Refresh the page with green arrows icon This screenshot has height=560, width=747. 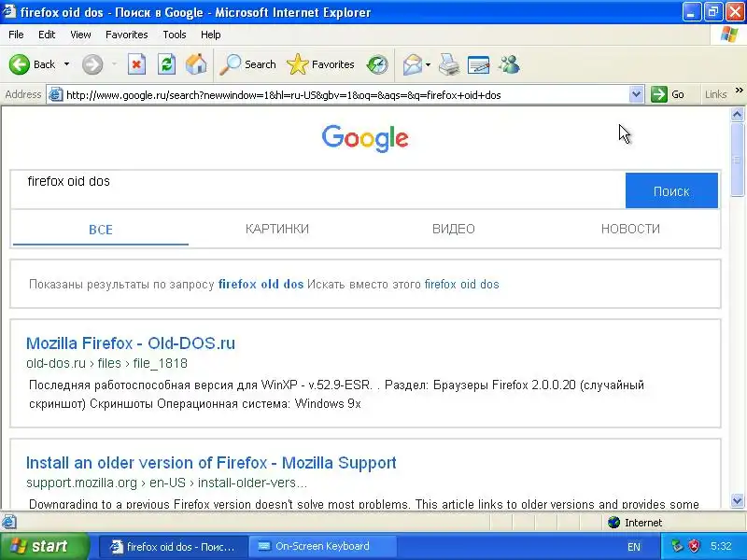[x=167, y=64]
